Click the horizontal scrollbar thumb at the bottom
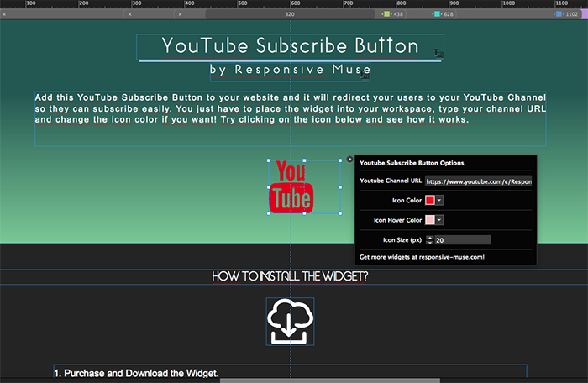Image resolution: width=588 pixels, height=383 pixels. tap(329, 380)
